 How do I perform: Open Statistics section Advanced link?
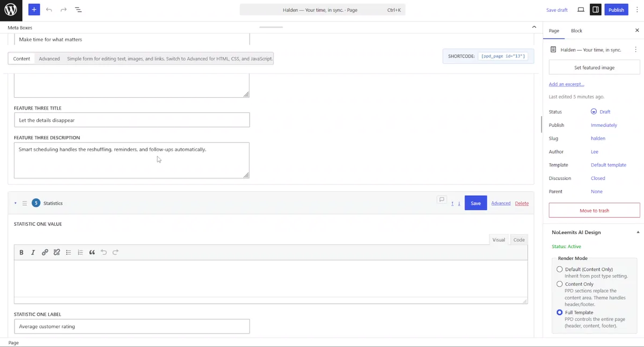501,204
